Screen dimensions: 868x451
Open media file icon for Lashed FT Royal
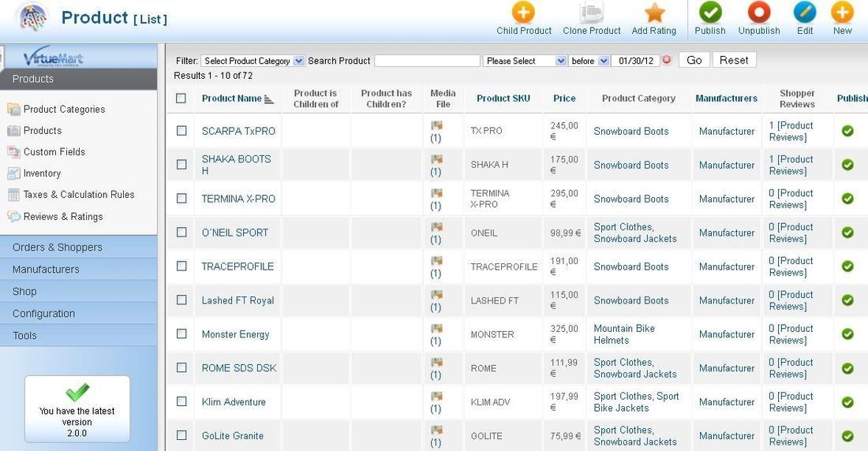(x=437, y=294)
